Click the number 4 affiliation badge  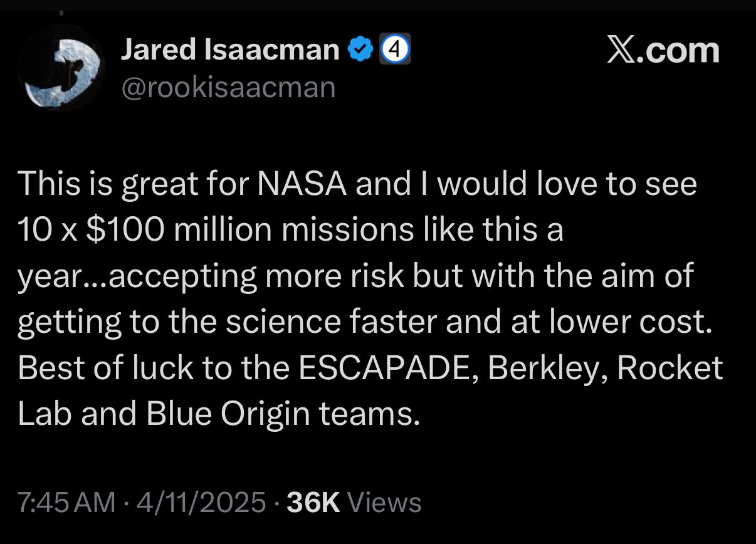pos(396,49)
